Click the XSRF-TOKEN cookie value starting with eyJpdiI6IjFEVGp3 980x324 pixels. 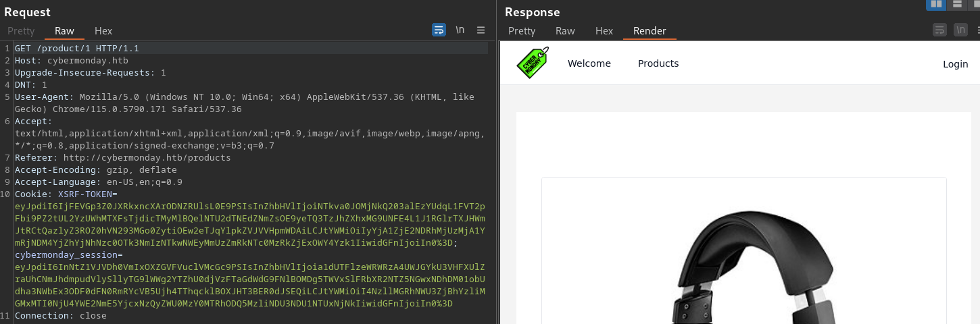click(x=250, y=225)
